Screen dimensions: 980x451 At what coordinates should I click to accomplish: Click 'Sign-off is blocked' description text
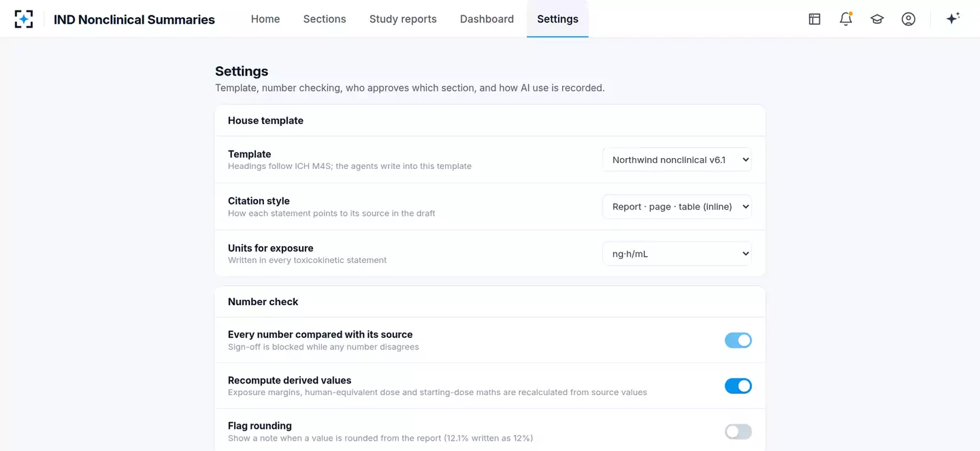323,347
